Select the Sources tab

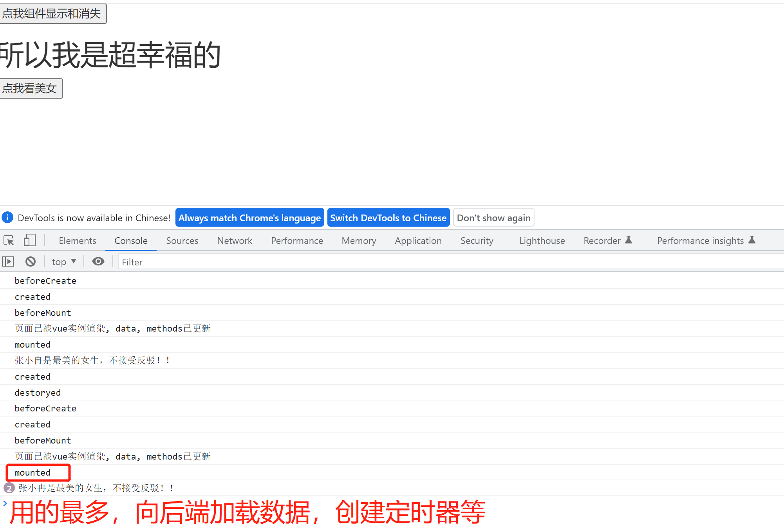(x=182, y=241)
